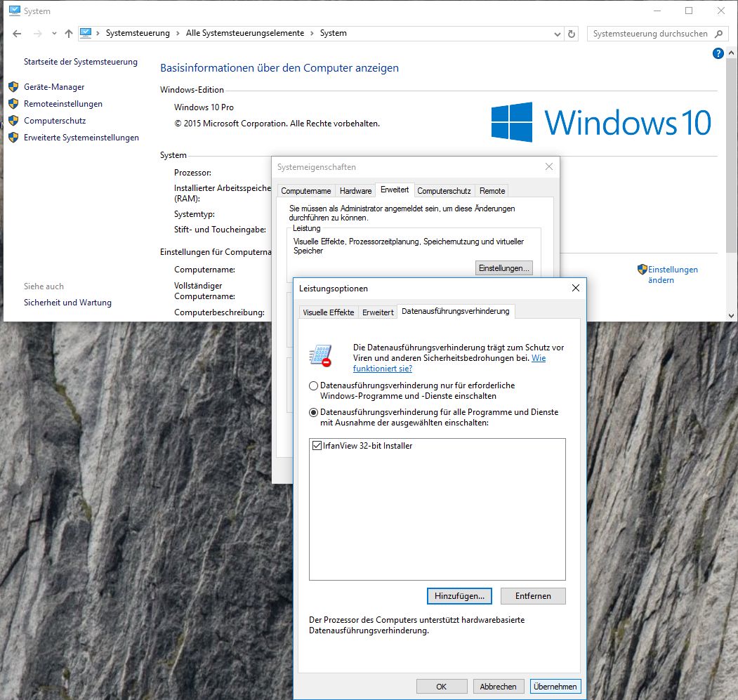This screenshot has height=700, width=738.
Task: Switch to Erweitert tab in Leistungsoptionen
Action: tap(378, 312)
